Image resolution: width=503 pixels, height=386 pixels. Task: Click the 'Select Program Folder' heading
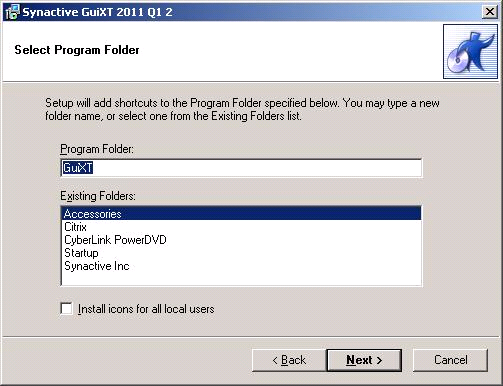pos(77,50)
